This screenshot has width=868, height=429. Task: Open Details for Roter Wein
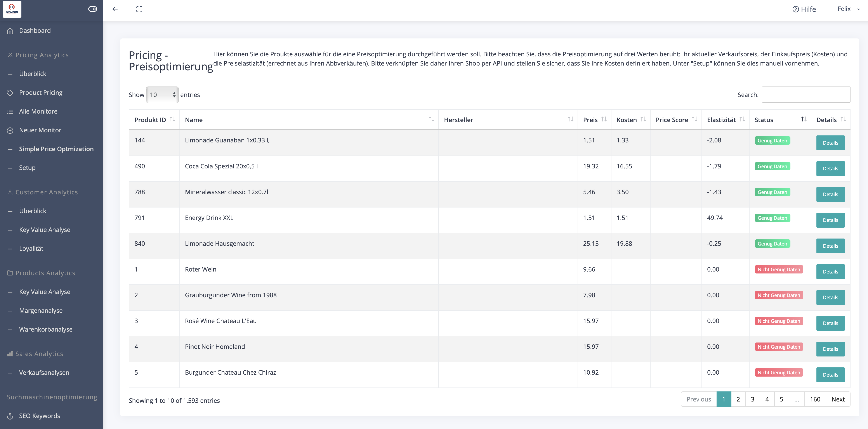pyautogui.click(x=830, y=272)
